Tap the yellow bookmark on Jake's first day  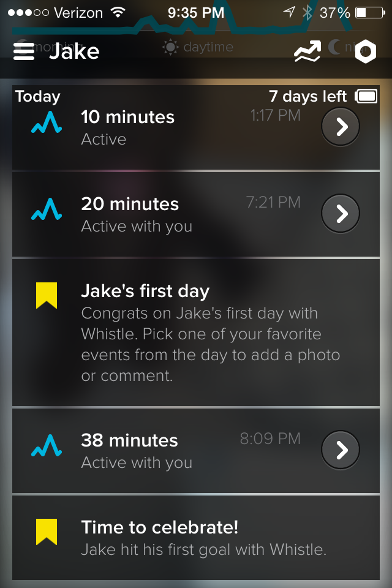(47, 295)
